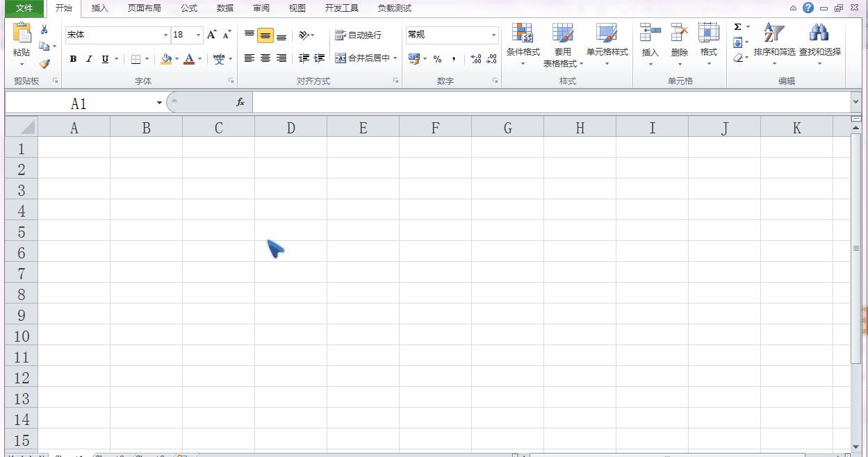This screenshot has height=457, width=868.
Task: Open 单元格样式 cell styles menu
Action: pos(607,44)
